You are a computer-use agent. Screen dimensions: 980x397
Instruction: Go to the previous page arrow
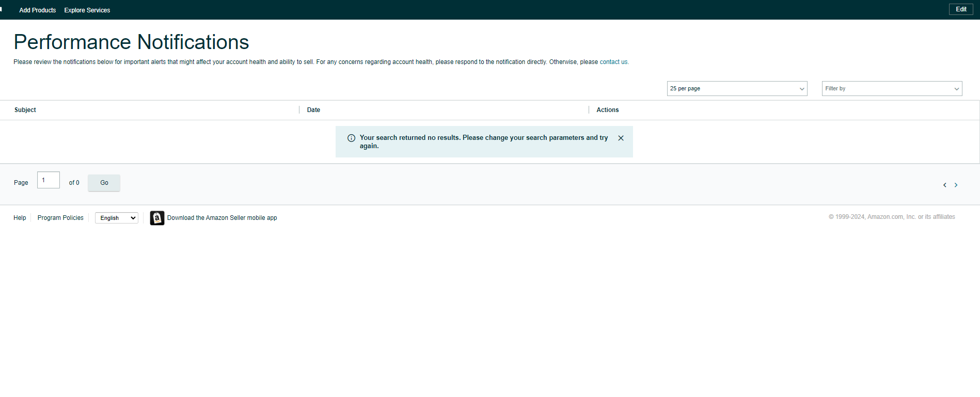(x=944, y=185)
